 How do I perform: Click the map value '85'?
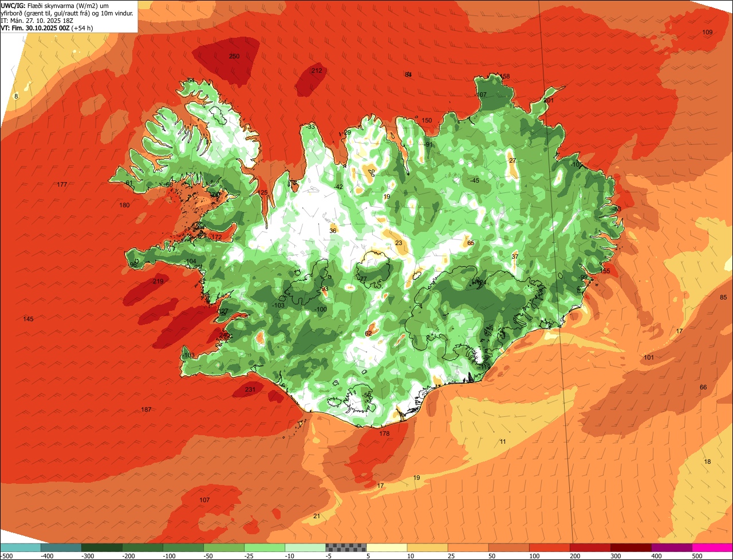point(723,297)
